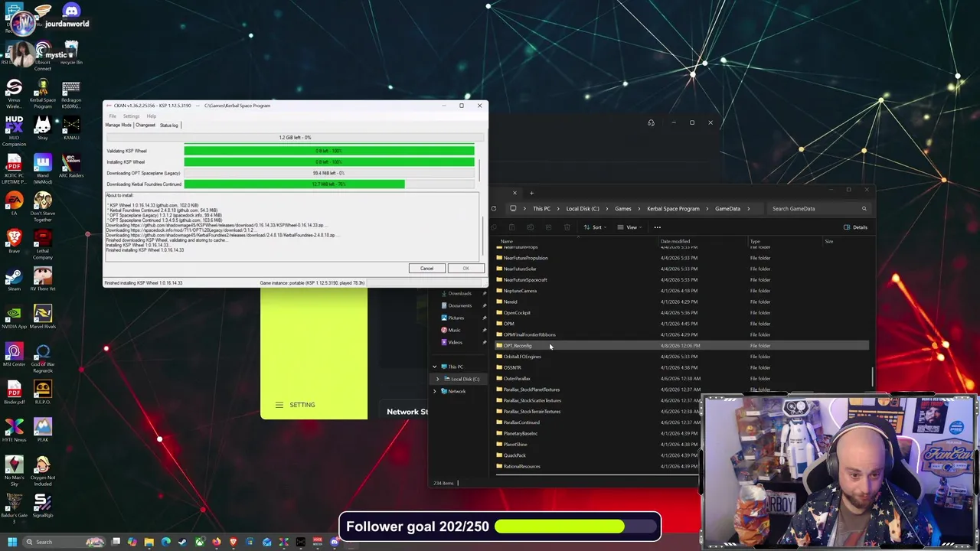The image size is (980, 551).
Task: Open the CKAN Help menu
Action: pyautogui.click(x=152, y=116)
